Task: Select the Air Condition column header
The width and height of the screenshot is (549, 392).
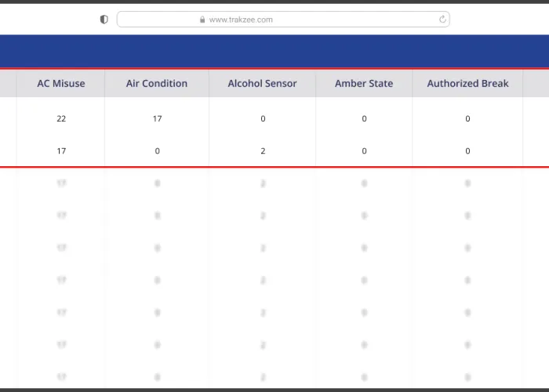Action: (x=157, y=84)
